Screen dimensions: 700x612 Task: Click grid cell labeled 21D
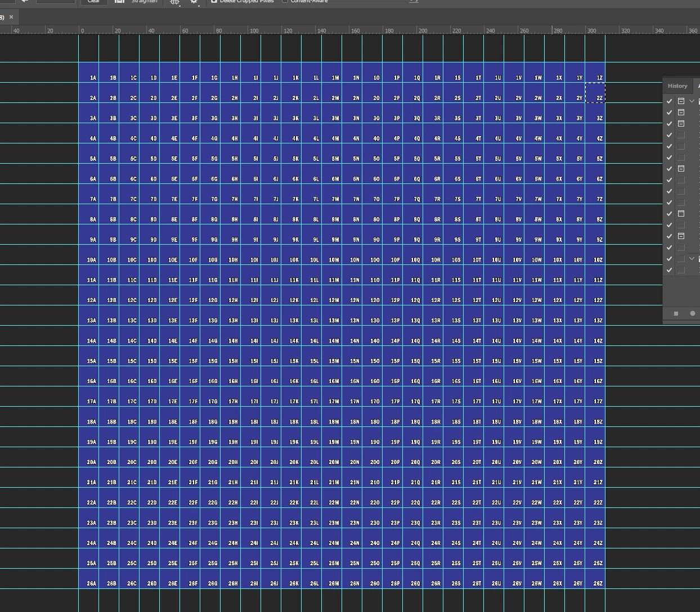(x=150, y=477)
